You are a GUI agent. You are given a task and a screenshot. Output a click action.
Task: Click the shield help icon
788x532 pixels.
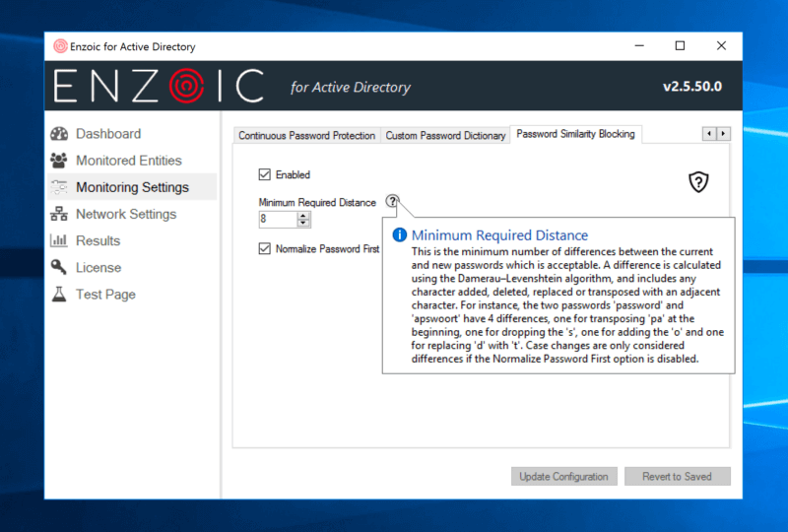tap(697, 182)
